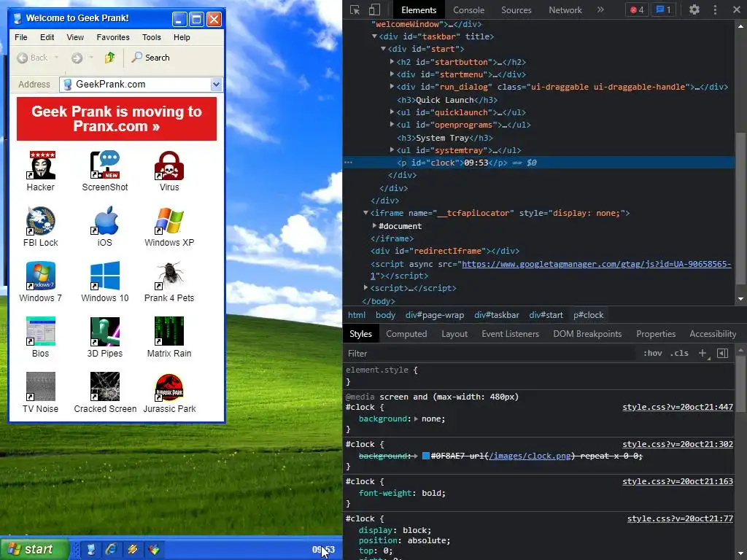747x560 pixels.
Task: Collapse the taskbar div node
Action: click(x=374, y=36)
